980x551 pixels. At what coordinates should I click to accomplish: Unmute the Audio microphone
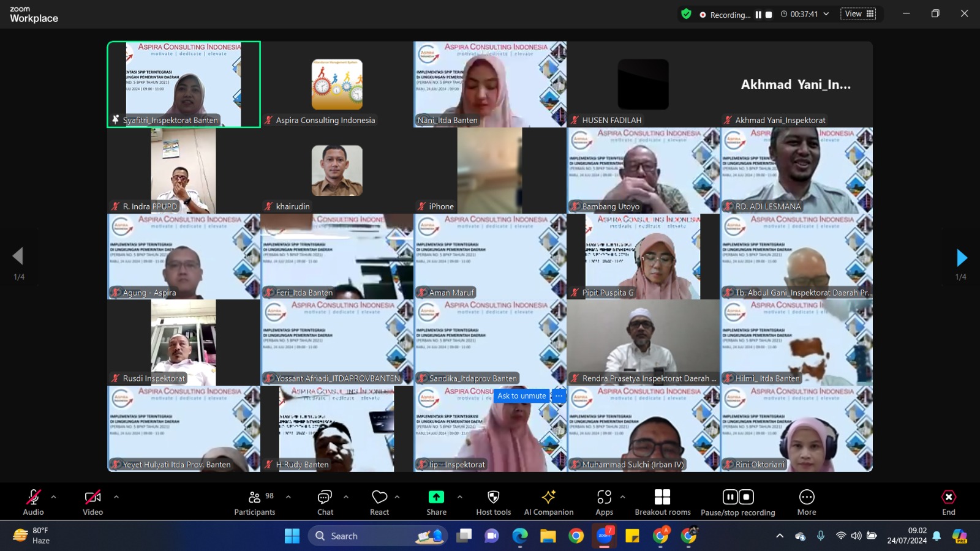pyautogui.click(x=33, y=497)
